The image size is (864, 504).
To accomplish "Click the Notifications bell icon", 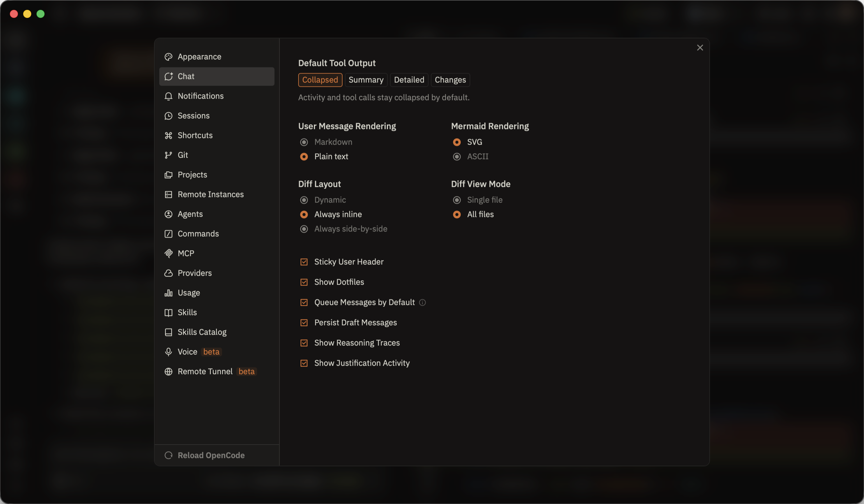I will tap(168, 96).
